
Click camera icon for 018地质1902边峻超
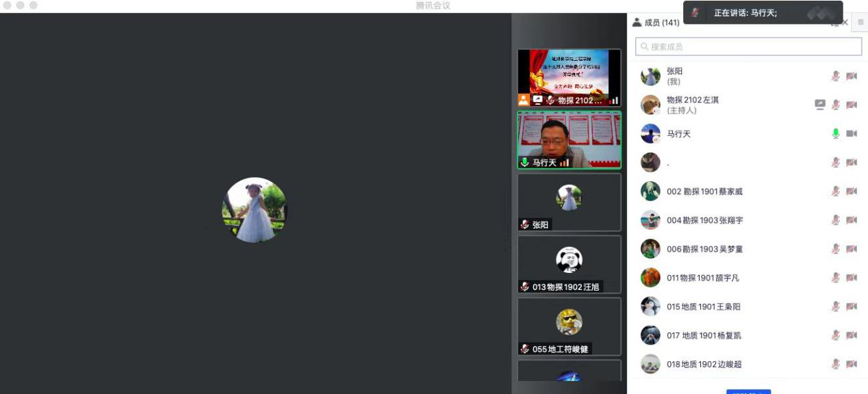pyautogui.click(x=852, y=364)
